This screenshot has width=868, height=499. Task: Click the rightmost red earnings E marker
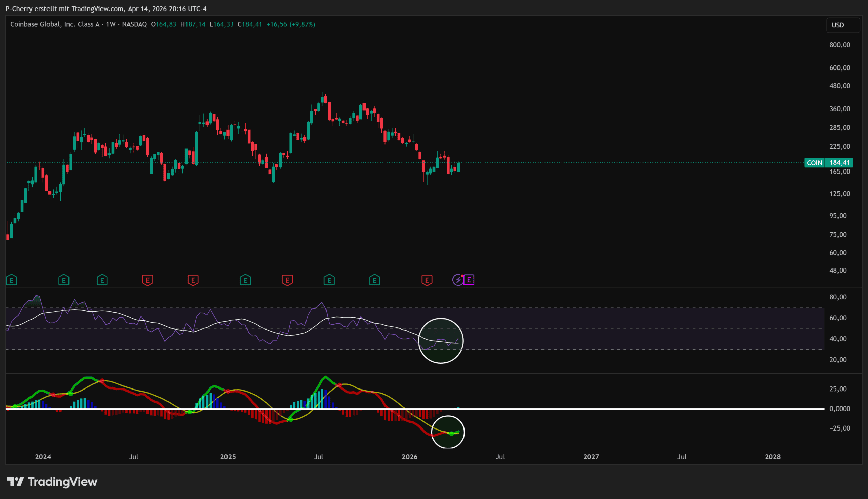coord(427,280)
